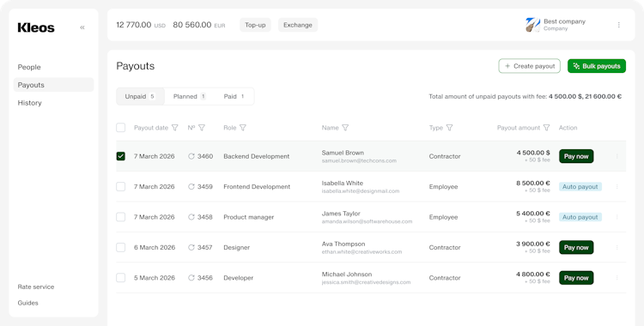The image size is (644, 326).
Task: Click the 6 March 2026 date cell
Action: coord(155,248)
